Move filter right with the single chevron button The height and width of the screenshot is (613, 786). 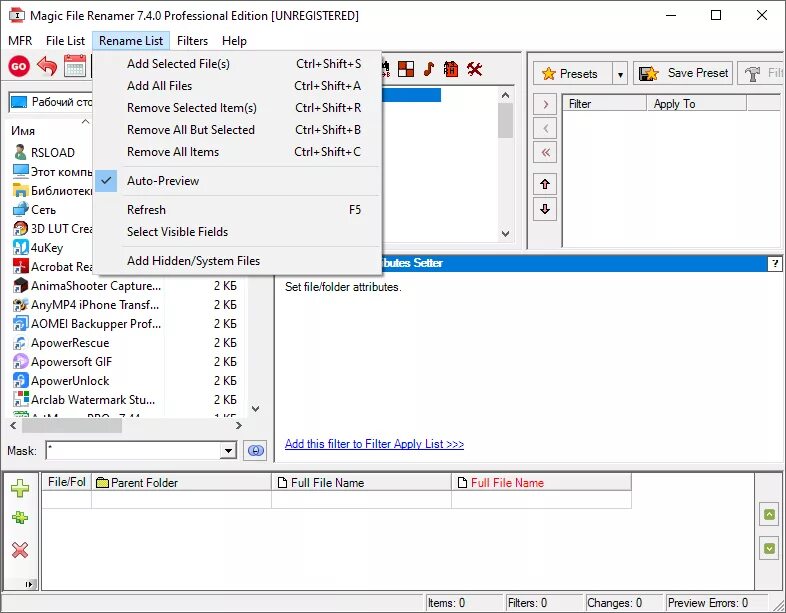(545, 105)
